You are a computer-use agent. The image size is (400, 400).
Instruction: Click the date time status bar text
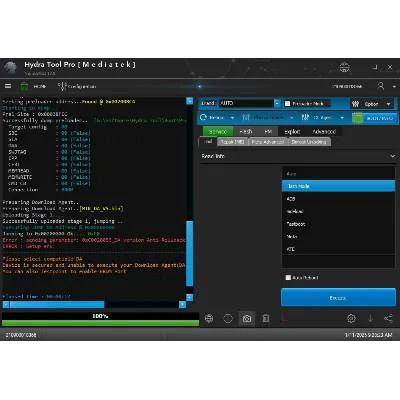(x=368, y=335)
